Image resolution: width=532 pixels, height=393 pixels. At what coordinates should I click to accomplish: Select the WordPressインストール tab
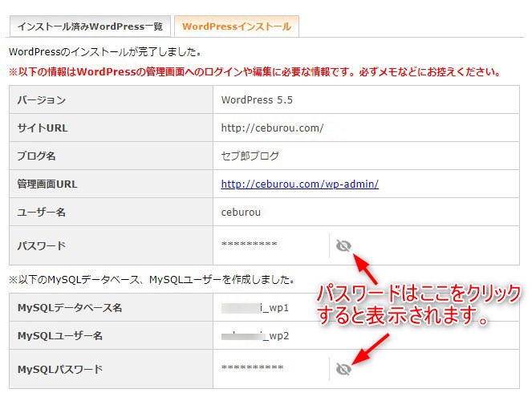tap(237, 26)
